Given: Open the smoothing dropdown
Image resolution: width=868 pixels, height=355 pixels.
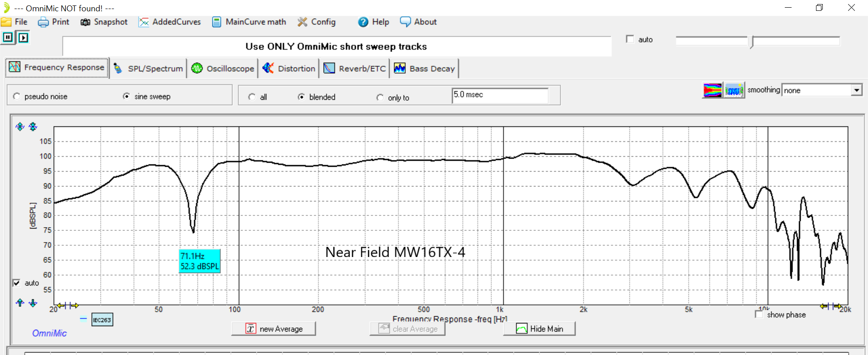Looking at the screenshot, I should tap(822, 90).
